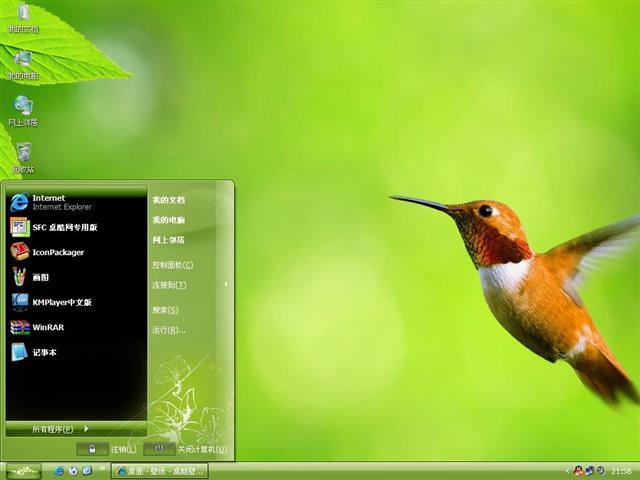Select 网上邻居 desktop icon

[x=23, y=111]
